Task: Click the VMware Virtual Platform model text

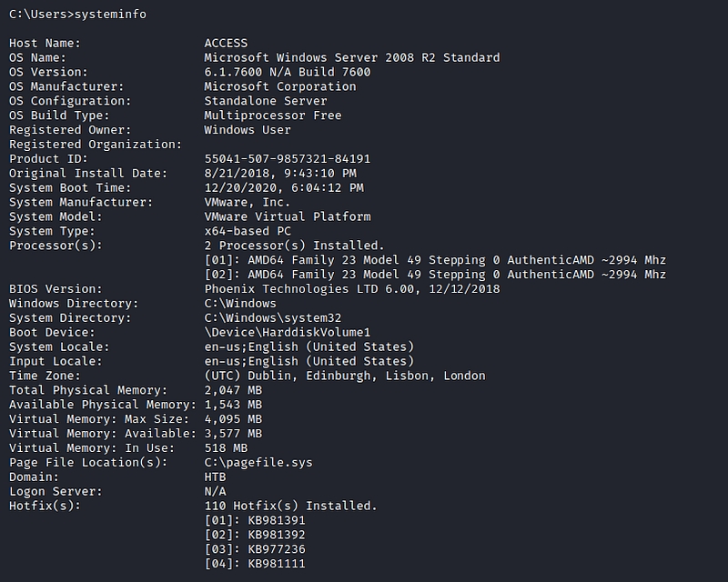Action: tap(287, 217)
